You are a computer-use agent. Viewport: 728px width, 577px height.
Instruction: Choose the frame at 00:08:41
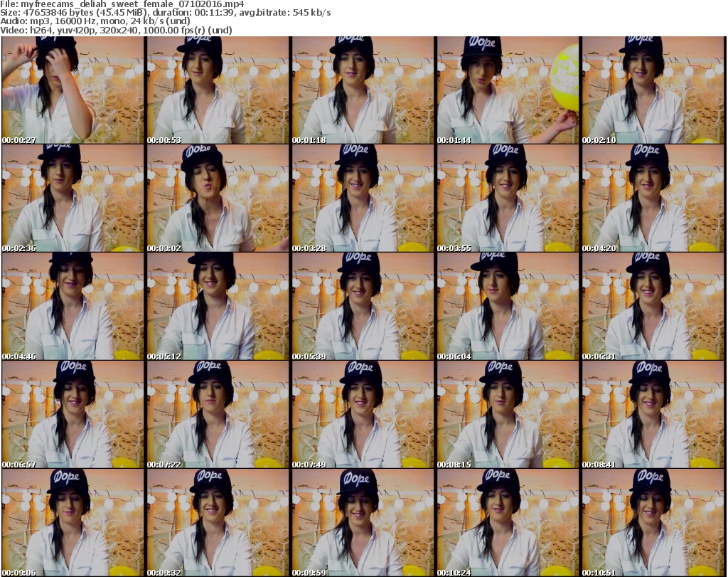[x=653, y=415]
